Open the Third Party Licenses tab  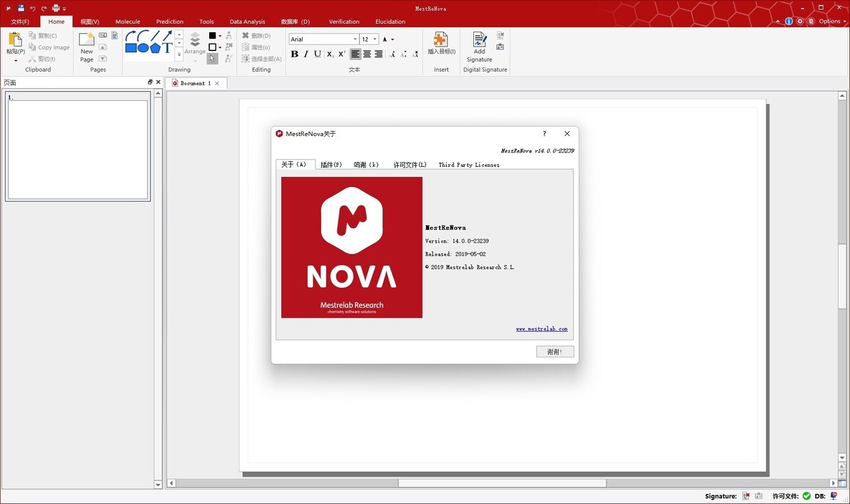coord(469,164)
